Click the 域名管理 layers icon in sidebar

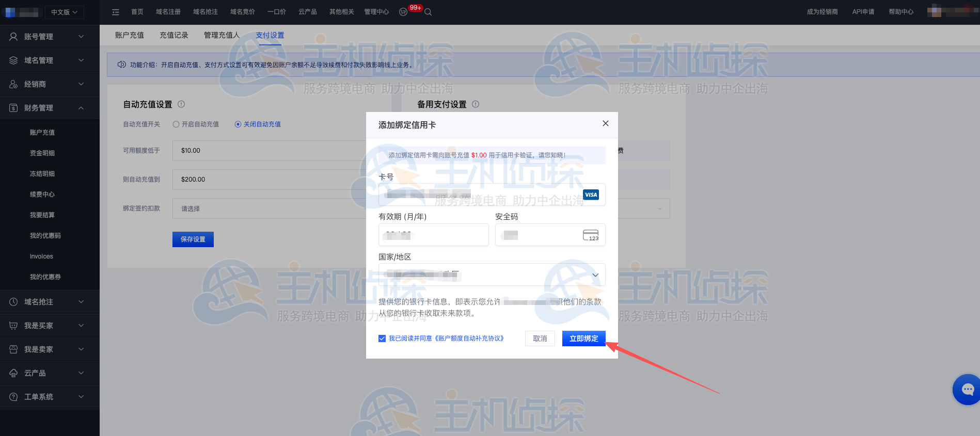(13, 60)
